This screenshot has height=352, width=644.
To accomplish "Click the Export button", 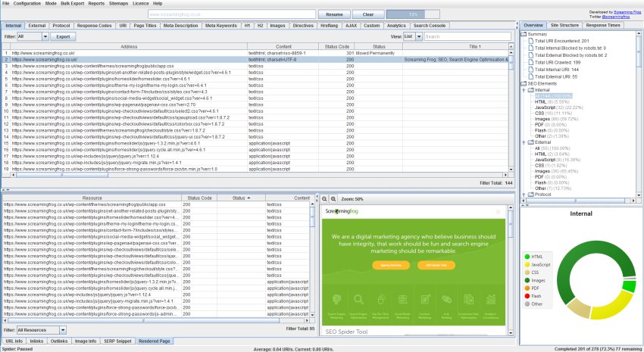I will [x=64, y=36].
